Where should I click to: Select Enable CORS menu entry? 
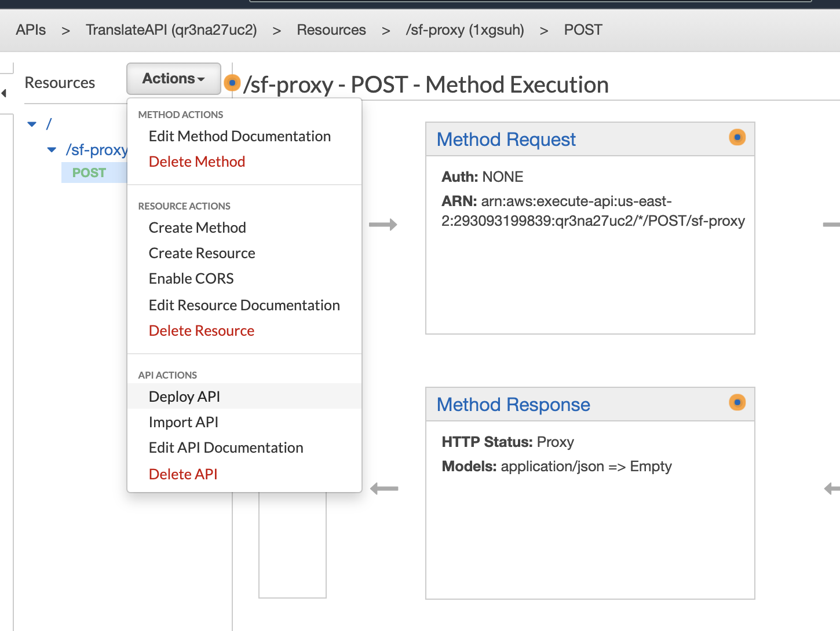191,278
